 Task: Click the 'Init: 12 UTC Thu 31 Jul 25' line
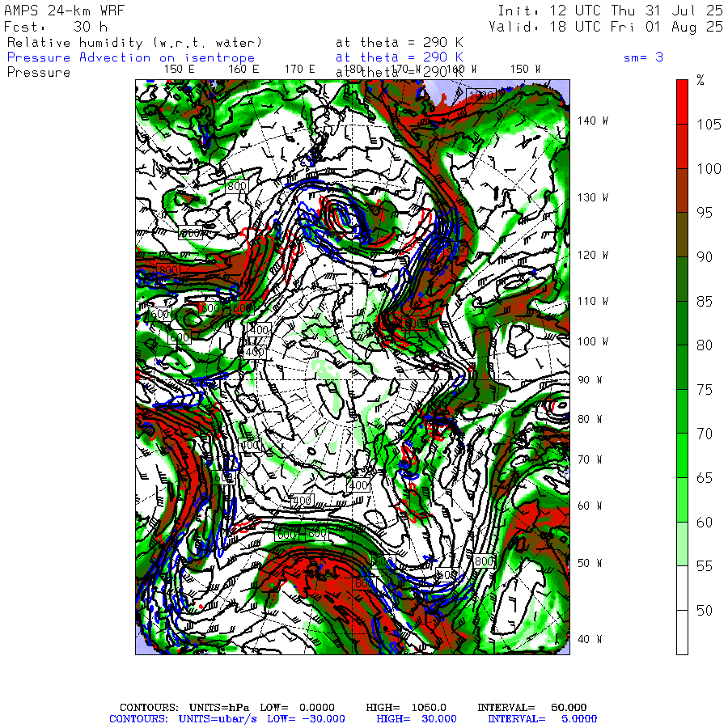[x=610, y=11]
